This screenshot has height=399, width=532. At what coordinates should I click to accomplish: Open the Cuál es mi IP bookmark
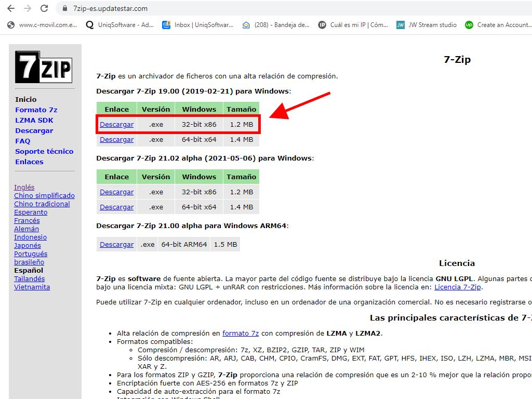point(353,24)
